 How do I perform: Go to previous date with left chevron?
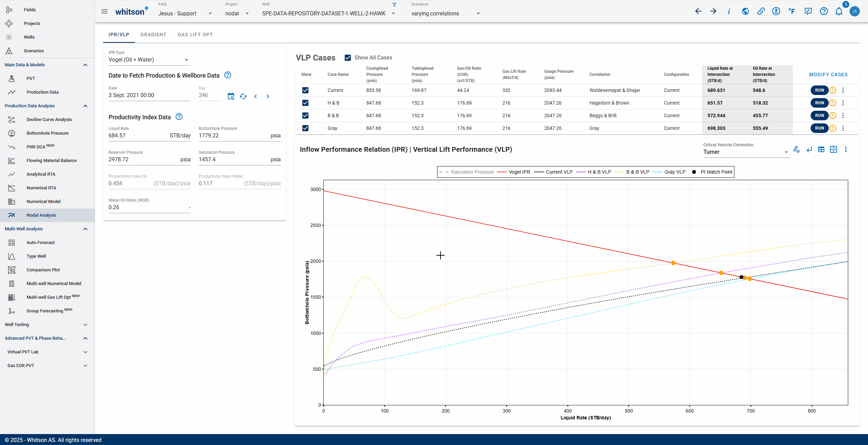point(255,96)
